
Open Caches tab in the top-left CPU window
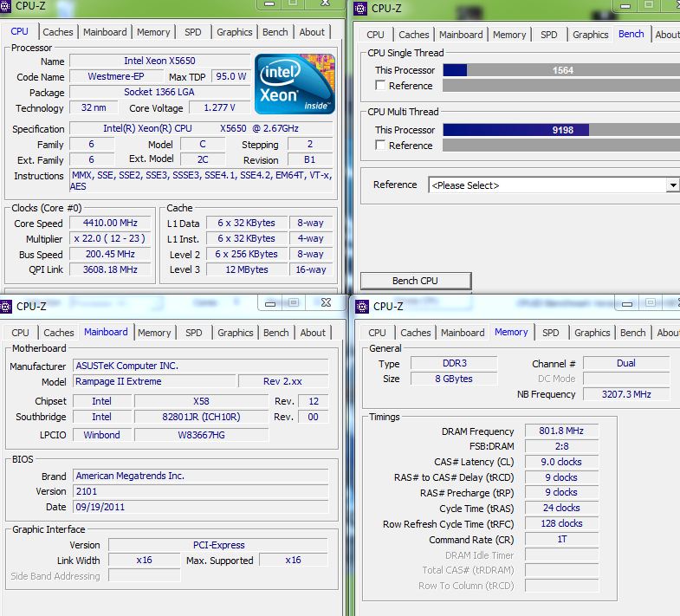pyautogui.click(x=58, y=32)
